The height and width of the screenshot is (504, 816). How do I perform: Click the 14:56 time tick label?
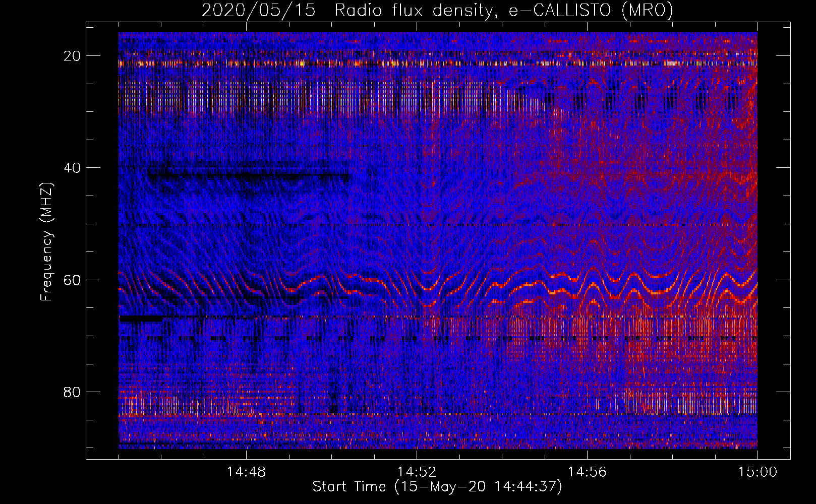tap(587, 472)
